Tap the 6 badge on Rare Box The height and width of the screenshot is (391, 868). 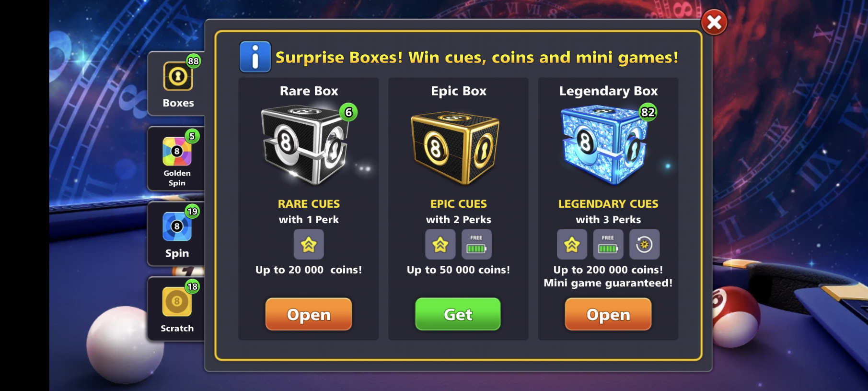click(x=348, y=112)
